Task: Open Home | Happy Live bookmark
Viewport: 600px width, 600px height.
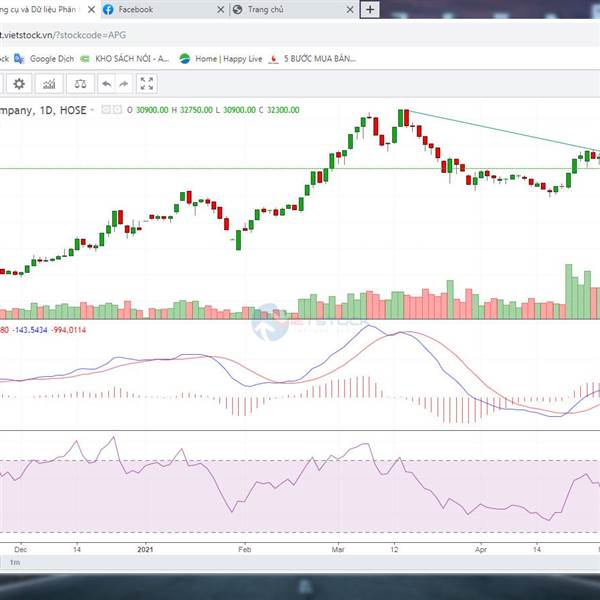Action: 220,58
